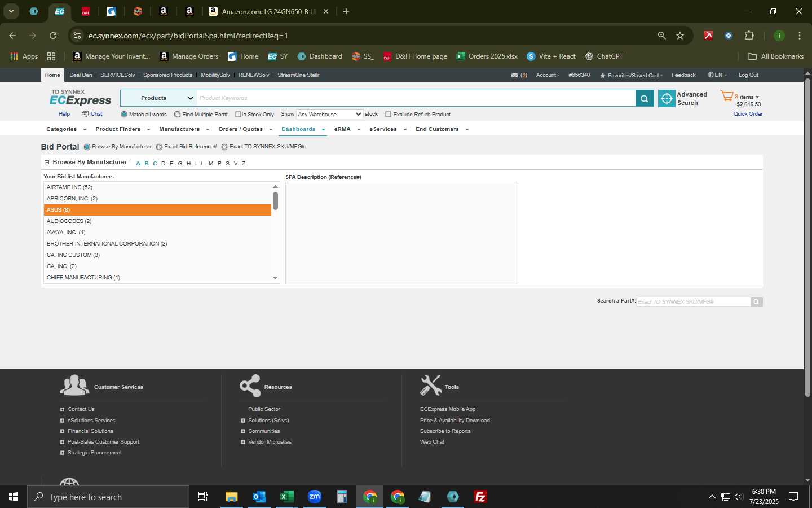Bookmark this page with star icon
The height and width of the screenshot is (508, 812).
(680, 36)
